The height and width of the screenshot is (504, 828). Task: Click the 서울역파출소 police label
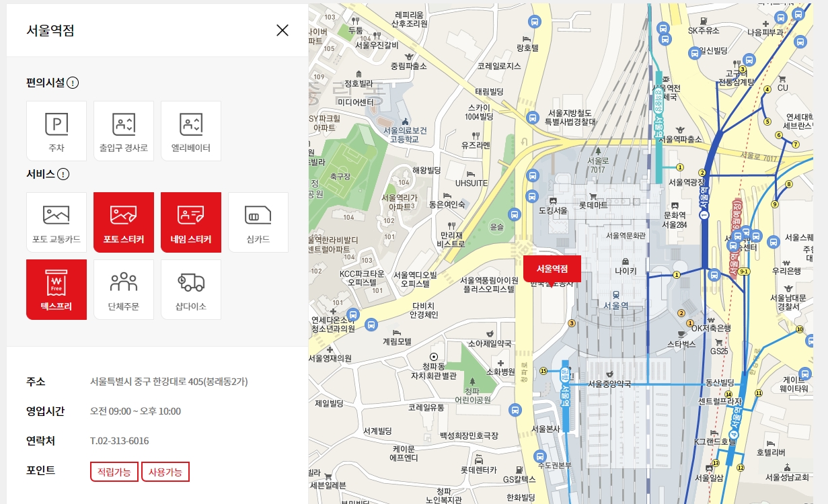pyautogui.click(x=681, y=139)
